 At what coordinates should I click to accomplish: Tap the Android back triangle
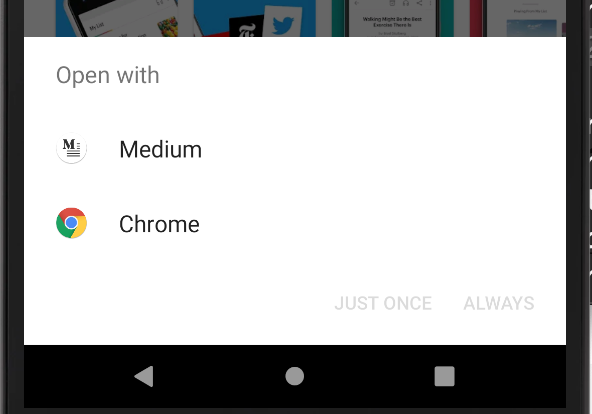point(144,376)
